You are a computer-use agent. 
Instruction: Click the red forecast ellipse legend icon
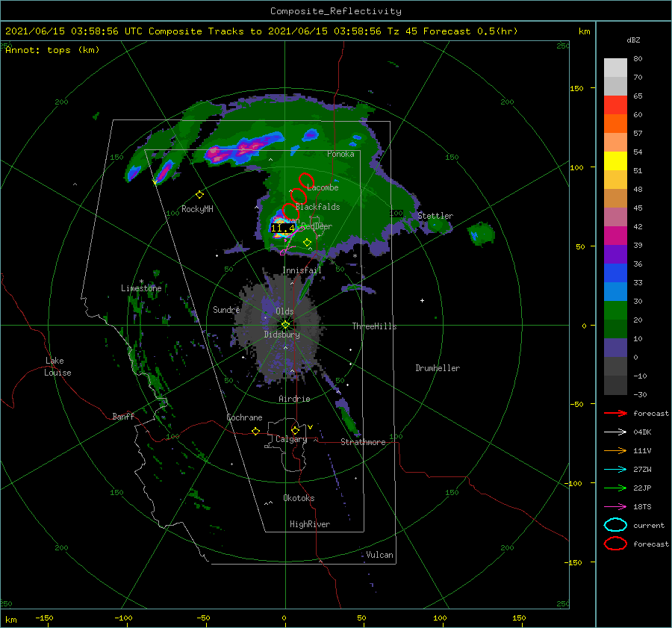[615, 544]
